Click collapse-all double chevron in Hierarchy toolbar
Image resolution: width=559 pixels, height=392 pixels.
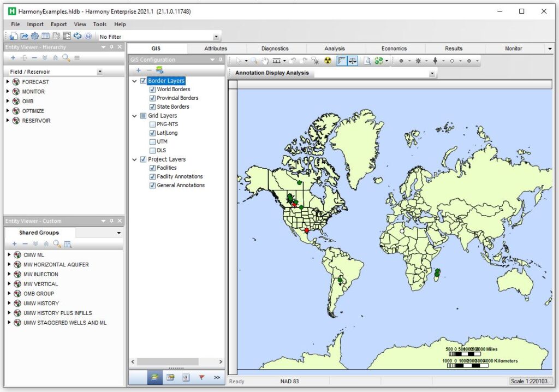55,58
